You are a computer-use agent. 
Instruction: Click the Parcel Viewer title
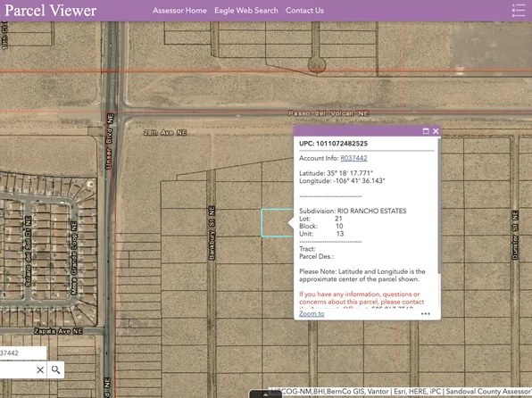coord(51,11)
